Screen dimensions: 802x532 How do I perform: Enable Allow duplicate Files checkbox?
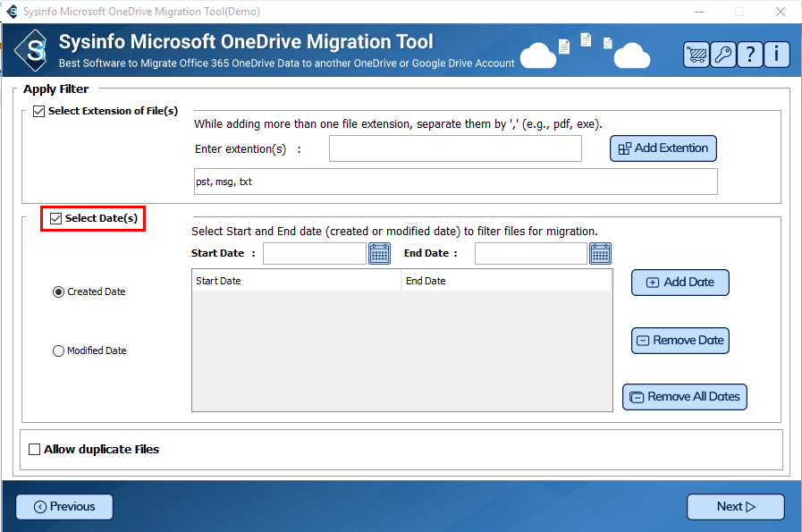coord(35,450)
